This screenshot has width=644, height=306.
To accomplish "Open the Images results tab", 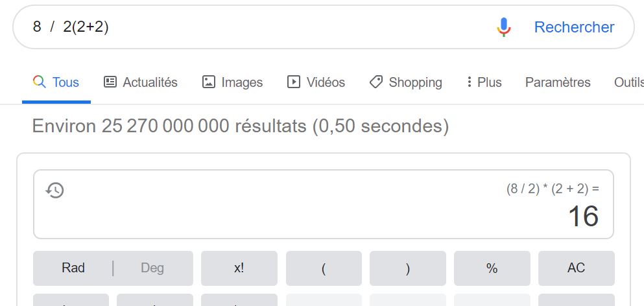I will [x=232, y=82].
